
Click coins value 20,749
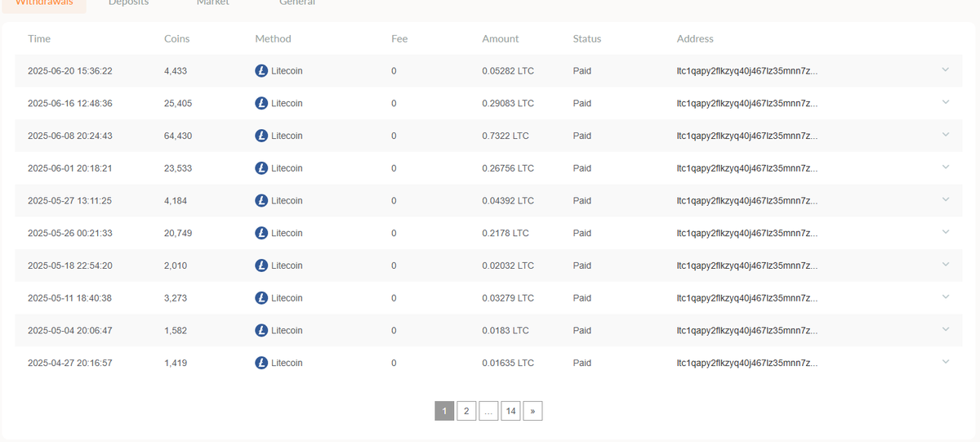(x=178, y=233)
